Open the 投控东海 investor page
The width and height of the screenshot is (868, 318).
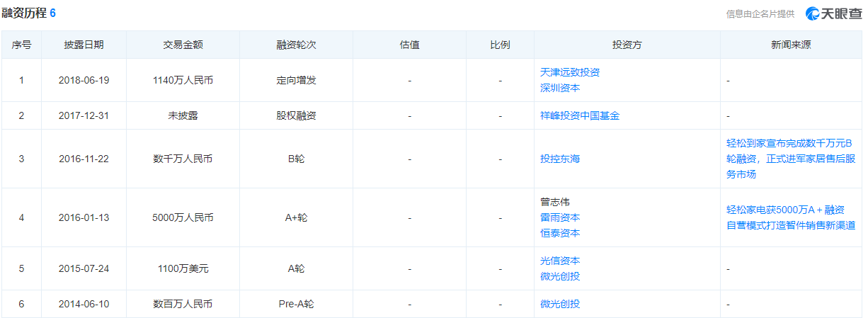(x=559, y=159)
